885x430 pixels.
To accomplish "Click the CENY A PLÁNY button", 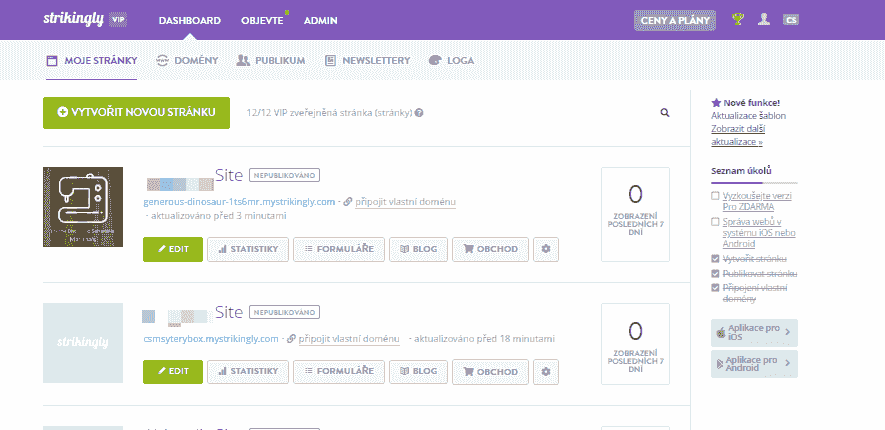I will click(x=675, y=20).
